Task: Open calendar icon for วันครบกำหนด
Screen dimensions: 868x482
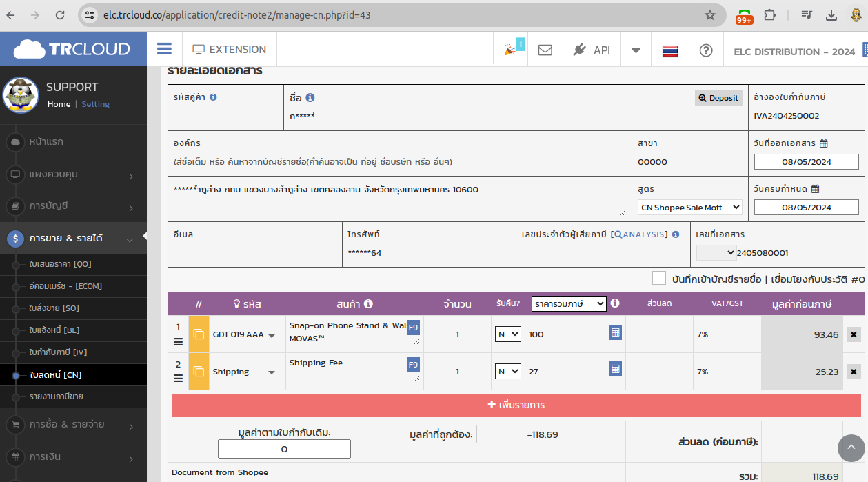Action: 816,189
